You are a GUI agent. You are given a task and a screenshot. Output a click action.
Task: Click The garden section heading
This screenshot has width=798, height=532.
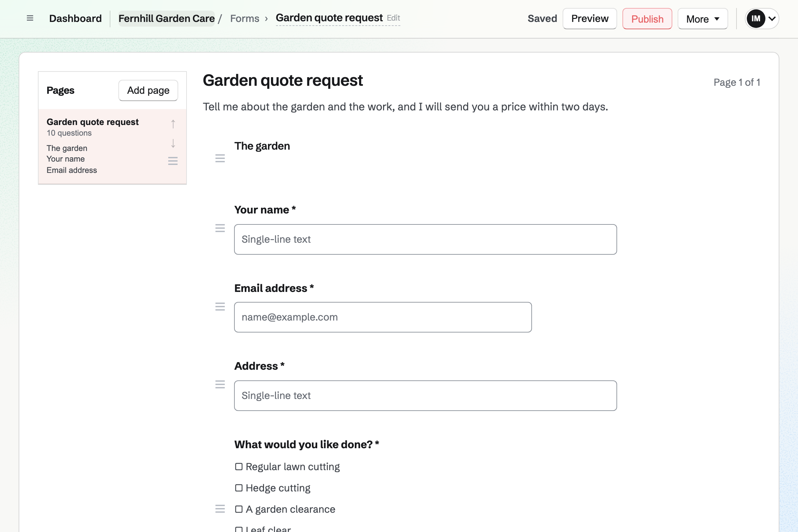coord(262,146)
